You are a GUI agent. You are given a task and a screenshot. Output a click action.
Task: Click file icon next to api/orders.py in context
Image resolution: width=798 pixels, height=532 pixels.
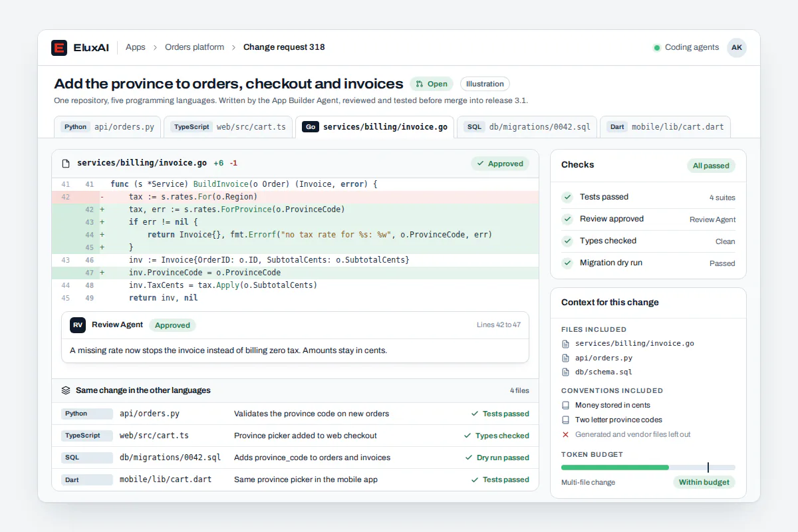click(566, 358)
